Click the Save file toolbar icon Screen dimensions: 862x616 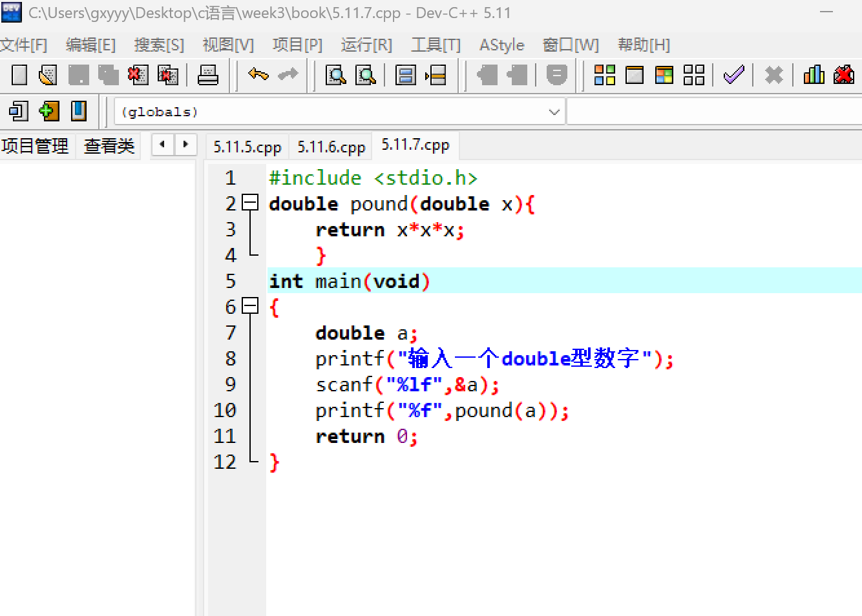(79, 76)
